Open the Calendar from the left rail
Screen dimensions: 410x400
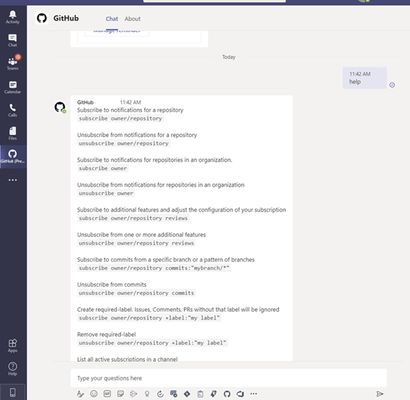click(x=13, y=87)
